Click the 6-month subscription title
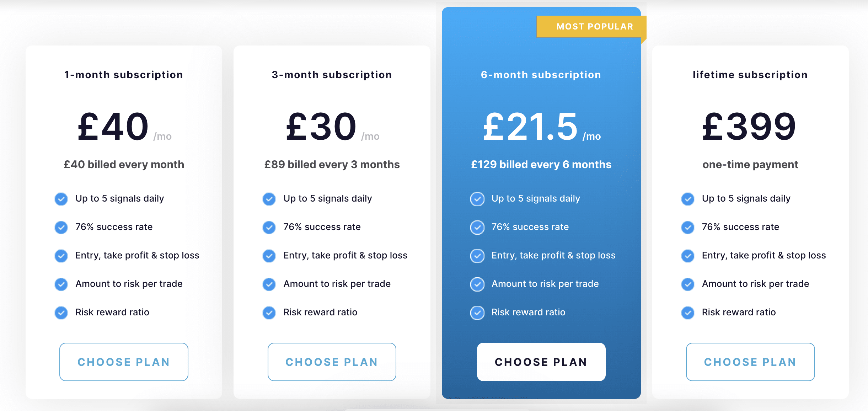Screen dimensions: 868x411 (x=541, y=75)
